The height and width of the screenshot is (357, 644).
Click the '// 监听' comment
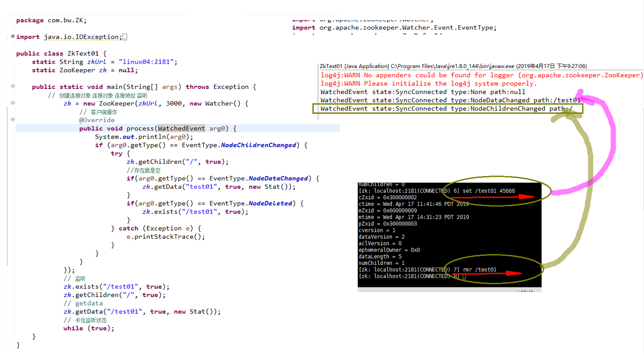click(x=75, y=279)
